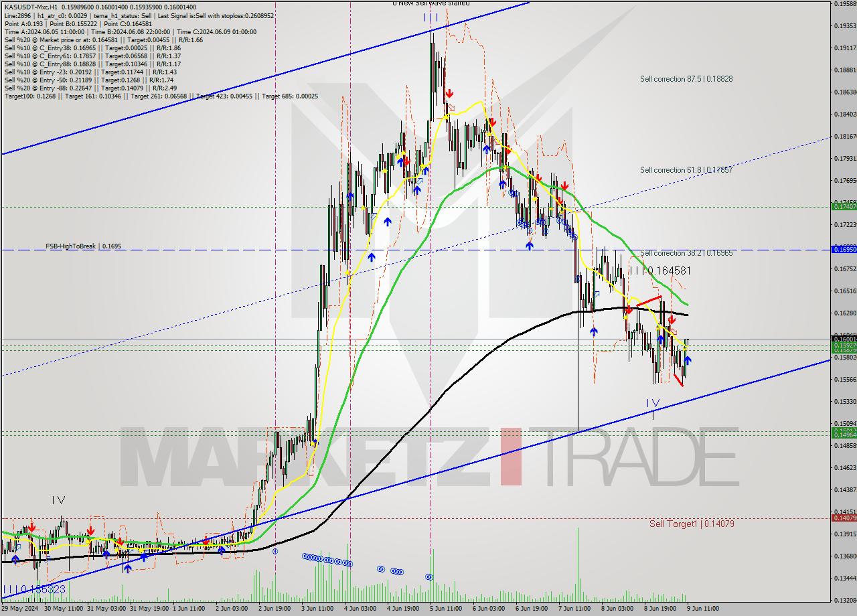
Task: Click the '29 May 2024' date axis label
Action: [x=20, y=609]
